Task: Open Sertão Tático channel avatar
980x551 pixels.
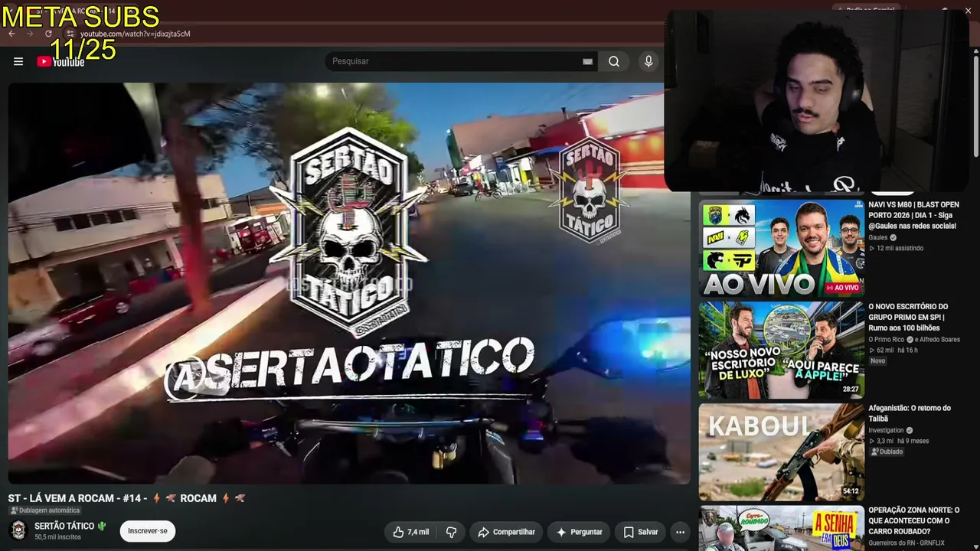Action: tap(18, 530)
